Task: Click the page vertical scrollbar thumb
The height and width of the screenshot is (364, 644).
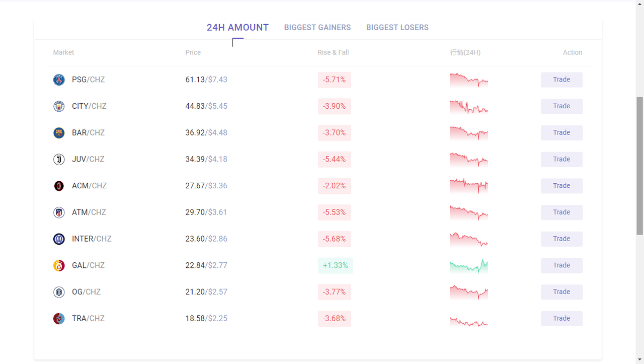Action: pos(639,165)
